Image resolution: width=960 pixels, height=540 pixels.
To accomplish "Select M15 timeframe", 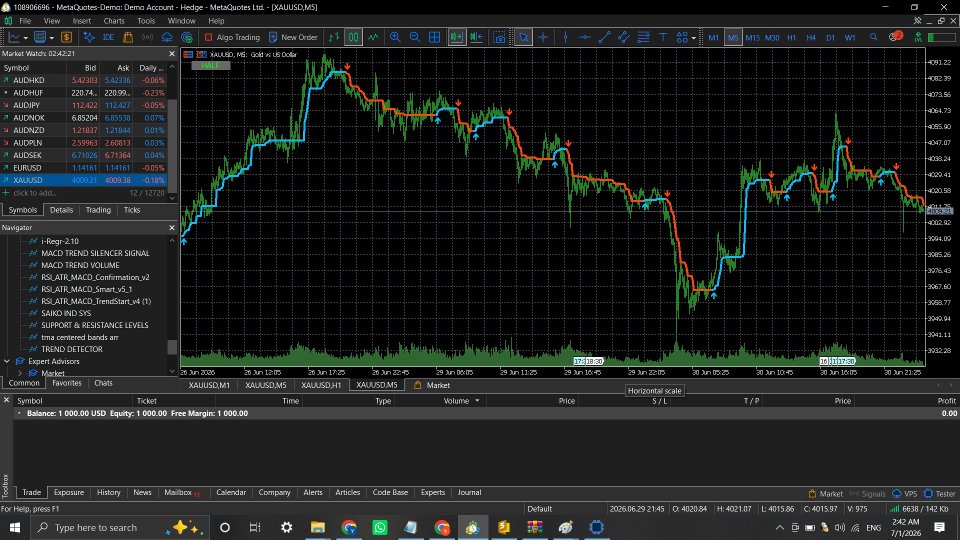I will click(x=752, y=37).
